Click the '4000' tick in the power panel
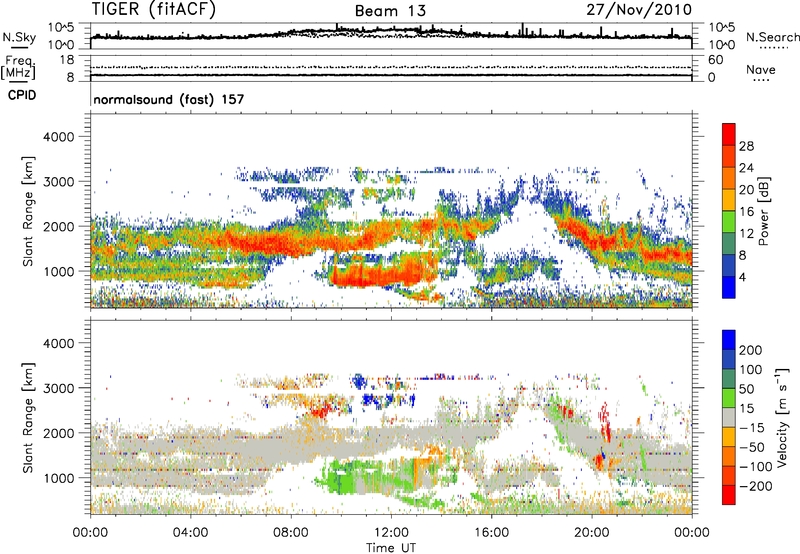The image size is (800, 554). click(x=58, y=137)
